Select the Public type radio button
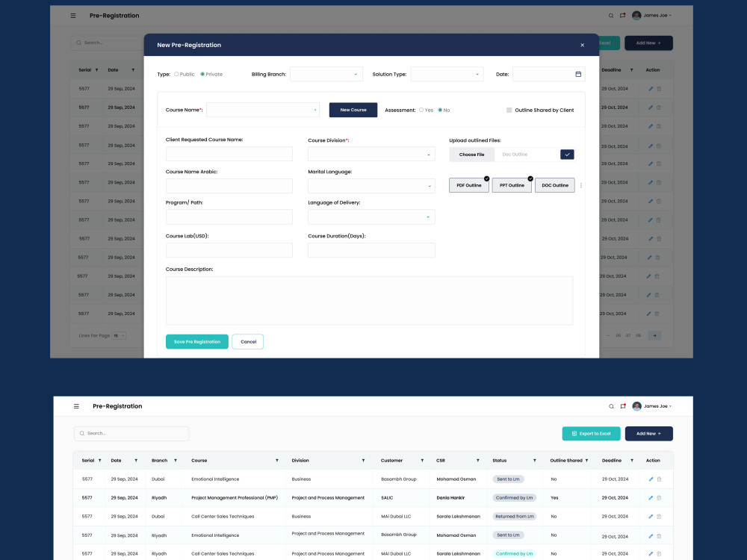 coord(176,74)
